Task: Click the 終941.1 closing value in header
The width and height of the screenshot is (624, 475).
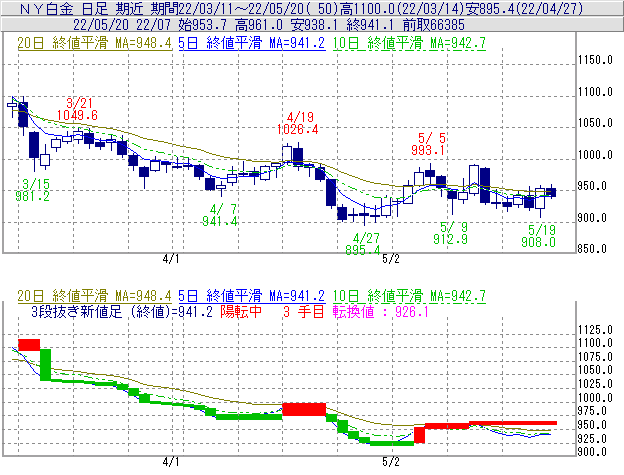Action: 370,25
